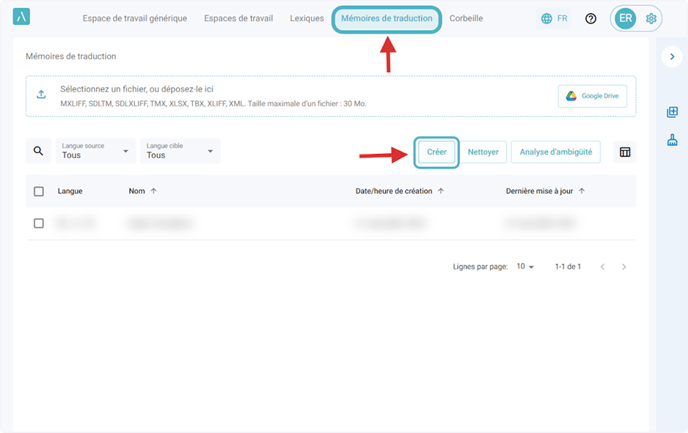Toggle the select-all checkbox in table header
This screenshot has width=688, height=433.
point(39,191)
